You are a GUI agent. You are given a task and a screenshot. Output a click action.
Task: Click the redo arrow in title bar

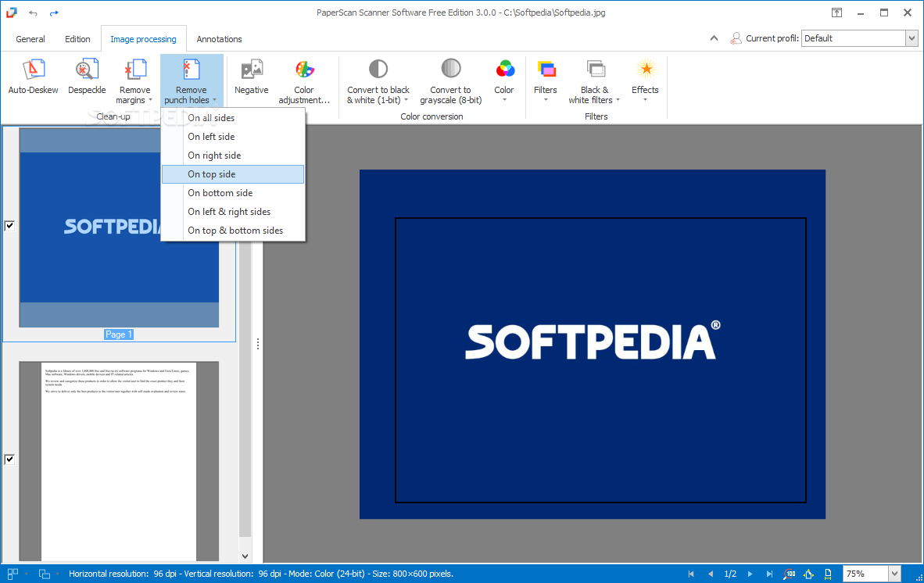pos(54,13)
